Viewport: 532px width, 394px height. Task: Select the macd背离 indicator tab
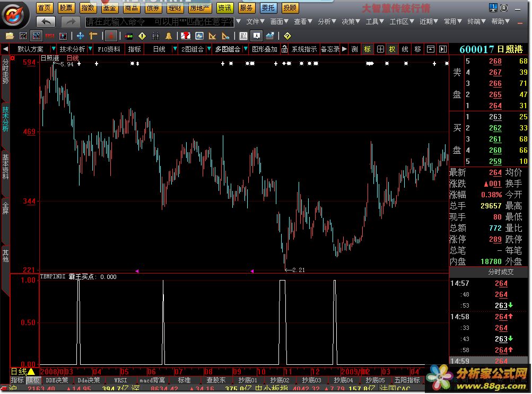coord(152,380)
